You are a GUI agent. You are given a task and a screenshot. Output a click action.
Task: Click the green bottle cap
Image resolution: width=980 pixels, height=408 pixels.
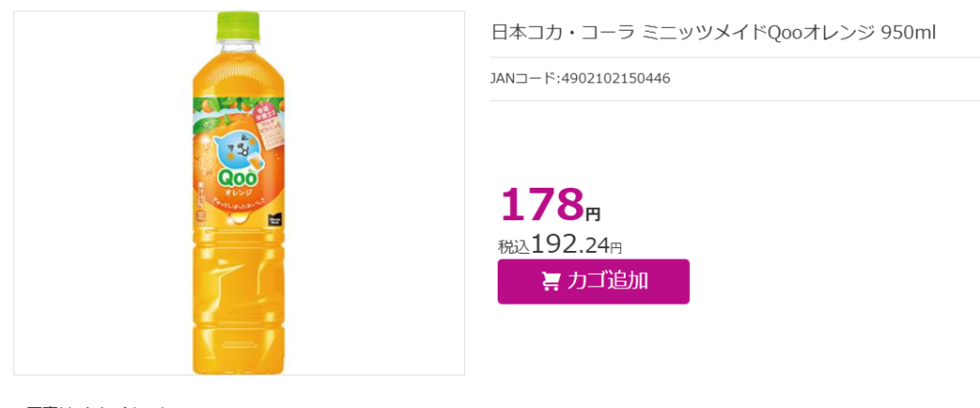click(238, 25)
